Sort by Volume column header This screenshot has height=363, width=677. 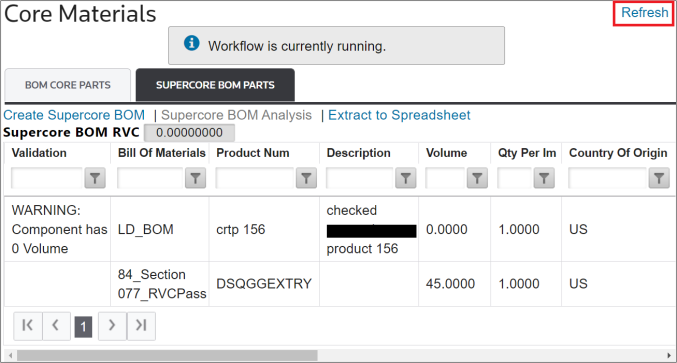tap(446, 153)
